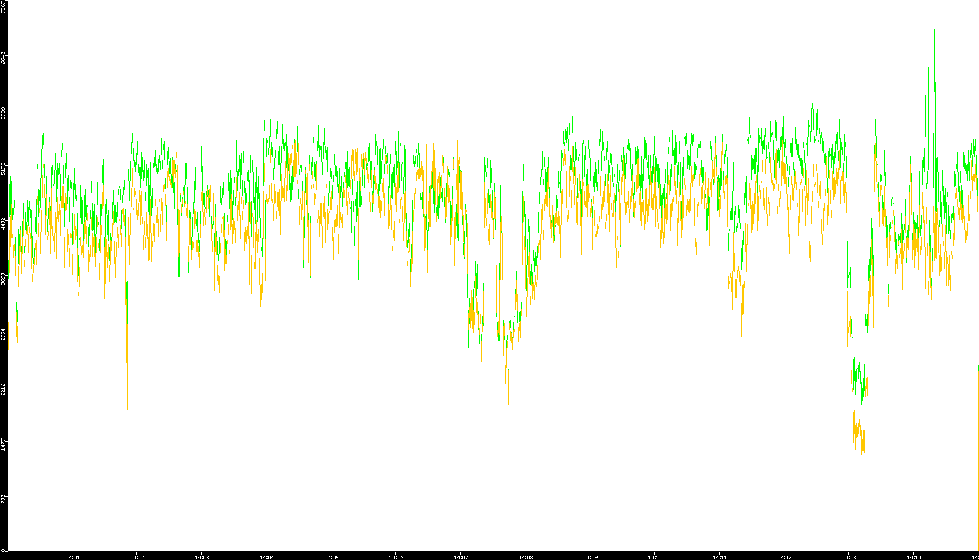Click the 14:07 time axis label
979x560 pixels.
(461, 557)
